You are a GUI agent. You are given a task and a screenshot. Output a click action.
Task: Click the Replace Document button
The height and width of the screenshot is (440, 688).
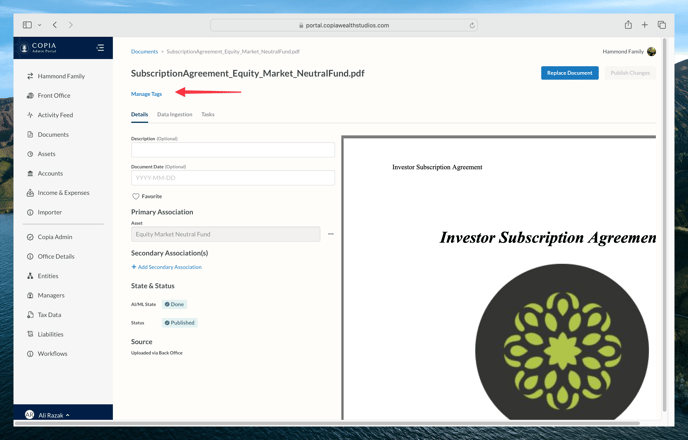[x=570, y=73]
